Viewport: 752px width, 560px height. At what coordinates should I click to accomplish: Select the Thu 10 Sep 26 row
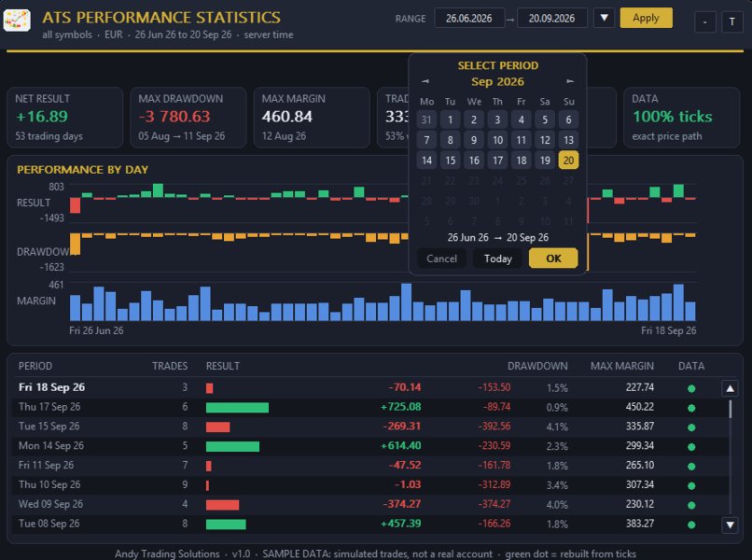(x=368, y=484)
